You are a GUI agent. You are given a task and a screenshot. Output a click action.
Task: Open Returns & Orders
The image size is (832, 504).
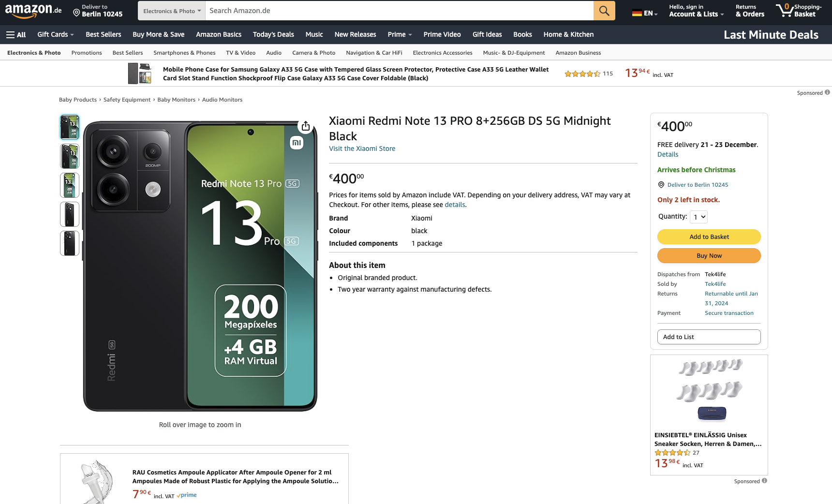tap(750, 11)
